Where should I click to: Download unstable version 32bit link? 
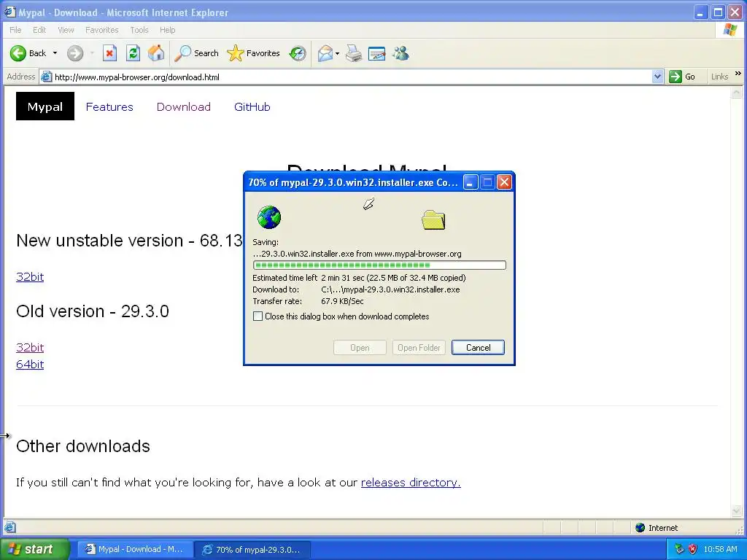[x=30, y=276]
